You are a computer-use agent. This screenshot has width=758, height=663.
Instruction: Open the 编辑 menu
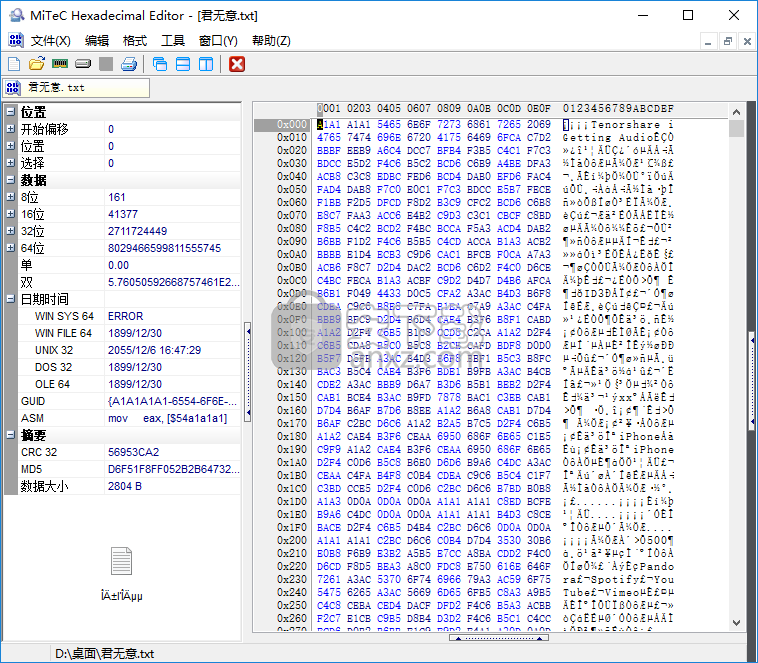[x=97, y=41]
